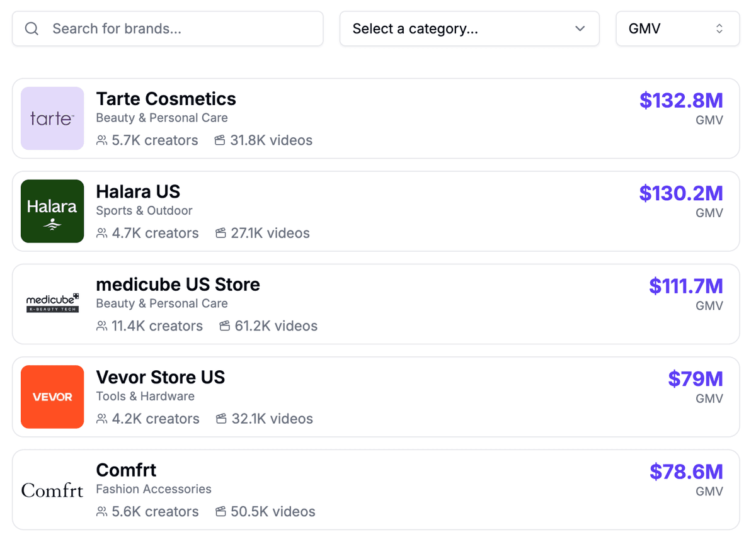
Task: Click the $130.2M GMV value for Halara US
Action: (x=681, y=193)
